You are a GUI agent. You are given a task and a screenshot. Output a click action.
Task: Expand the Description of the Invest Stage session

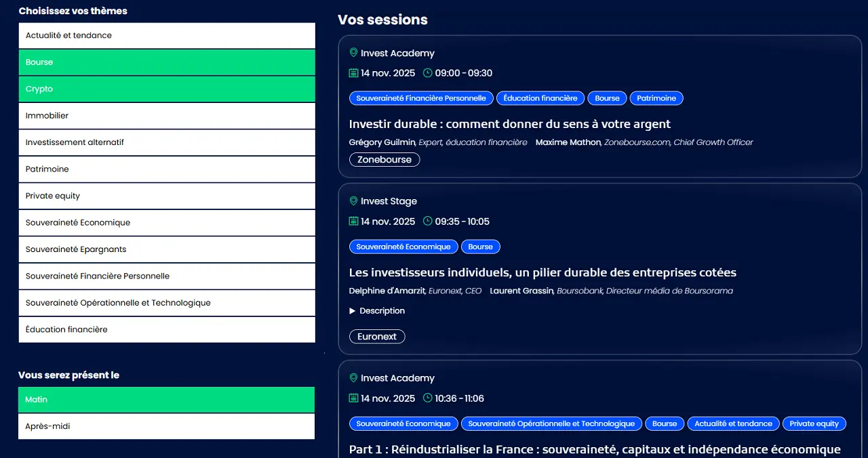pos(377,310)
